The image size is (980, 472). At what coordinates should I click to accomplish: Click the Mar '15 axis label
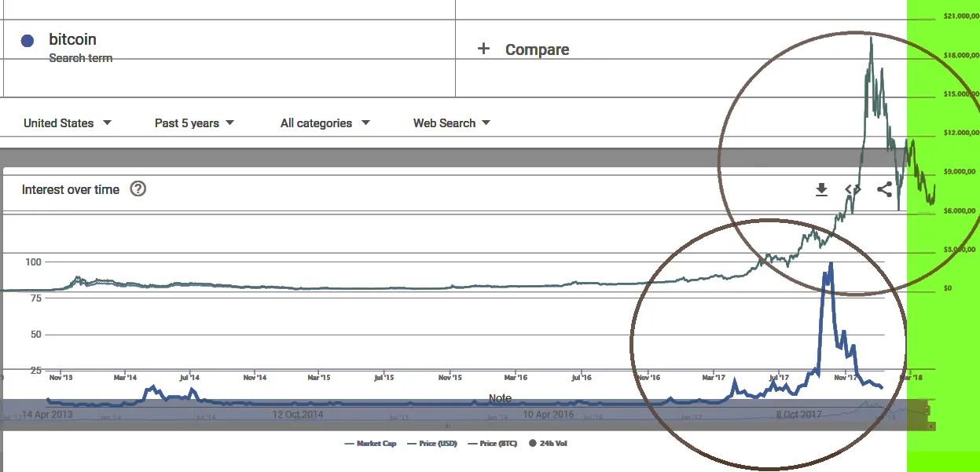pos(318,378)
